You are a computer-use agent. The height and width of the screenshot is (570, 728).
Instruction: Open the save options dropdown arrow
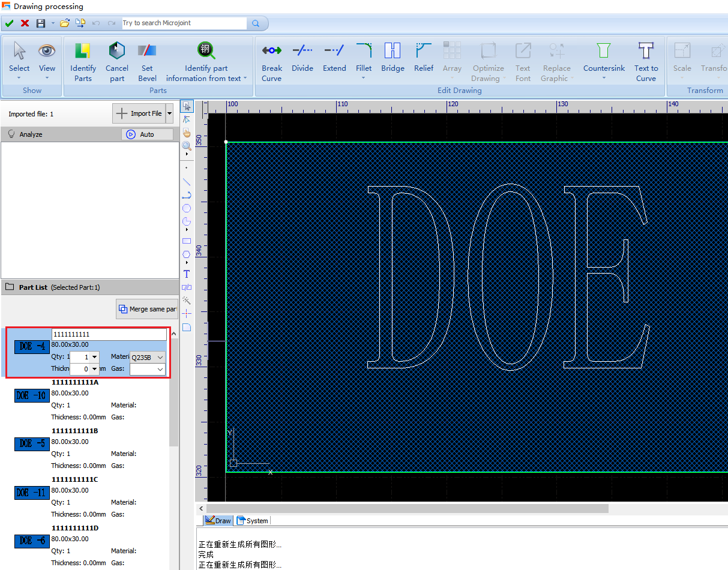point(53,23)
